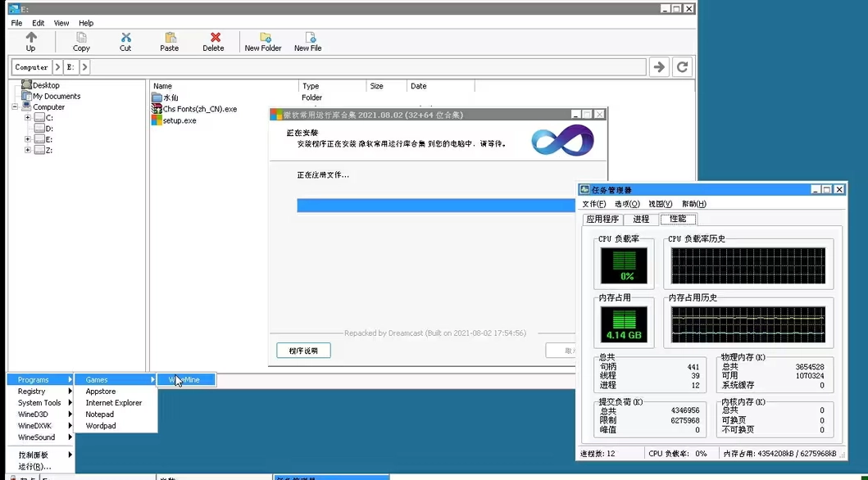Click the 程序说明 button

(303, 351)
